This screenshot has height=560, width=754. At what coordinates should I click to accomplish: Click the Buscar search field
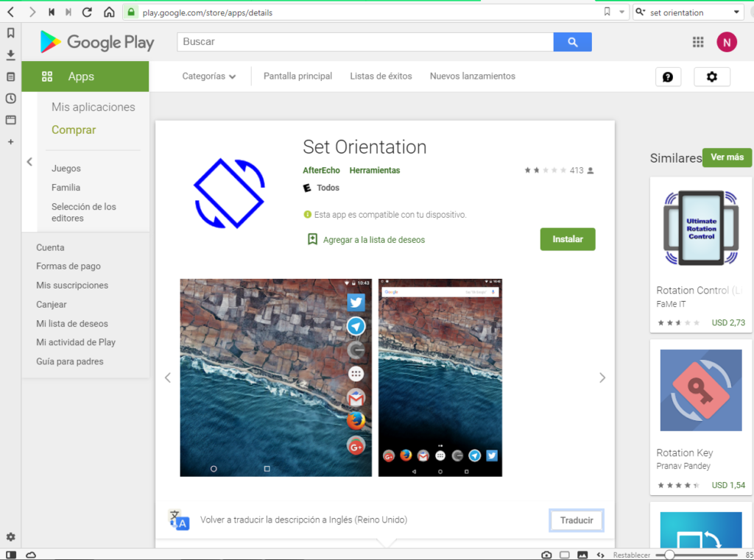[x=364, y=42]
